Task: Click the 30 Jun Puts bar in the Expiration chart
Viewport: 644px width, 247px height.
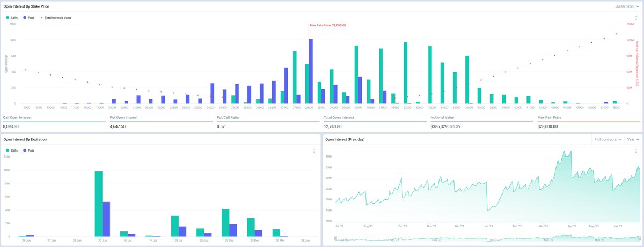Action: tap(106, 219)
